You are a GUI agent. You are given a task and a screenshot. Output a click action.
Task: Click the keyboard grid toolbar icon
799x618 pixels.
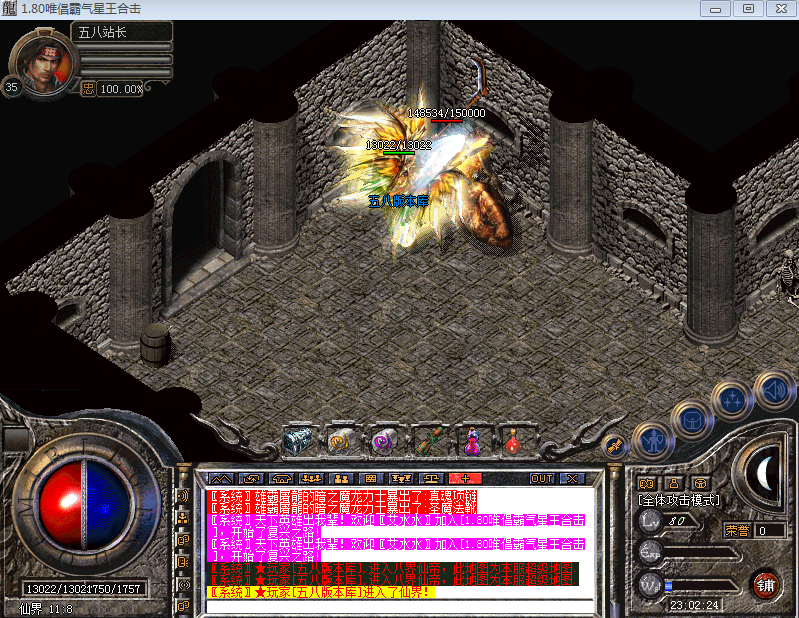tap(371, 479)
